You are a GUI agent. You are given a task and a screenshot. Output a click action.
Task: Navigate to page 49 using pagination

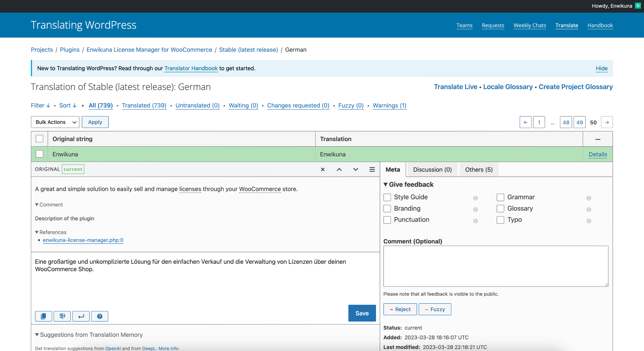[x=579, y=122]
